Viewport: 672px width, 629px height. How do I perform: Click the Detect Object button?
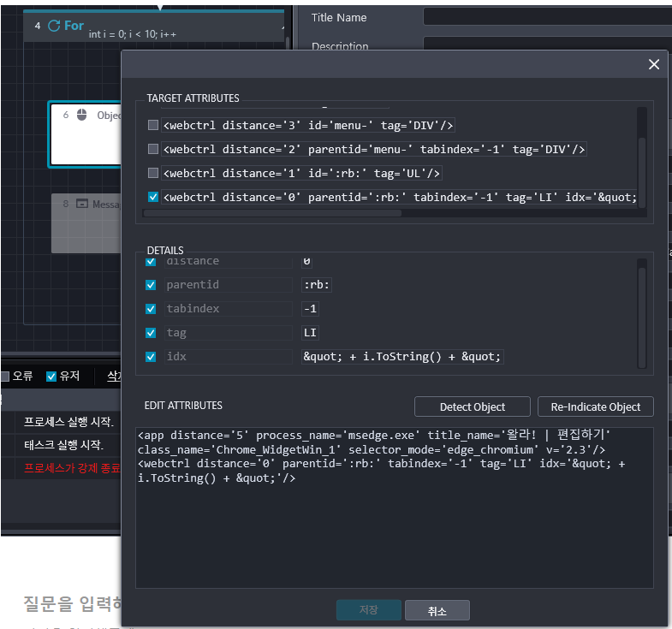(x=473, y=406)
